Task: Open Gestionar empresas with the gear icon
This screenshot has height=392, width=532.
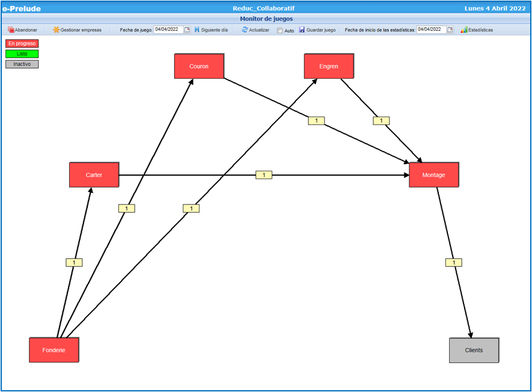Action: click(x=55, y=29)
